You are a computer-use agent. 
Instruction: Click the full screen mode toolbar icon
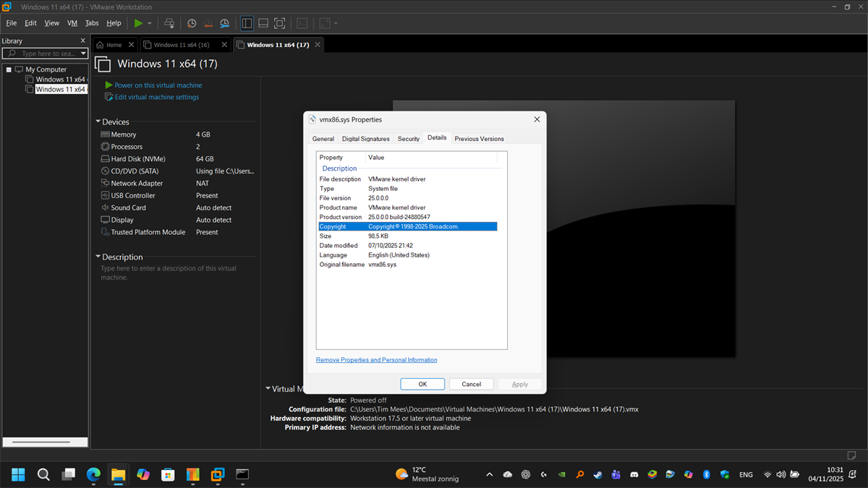(x=280, y=23)
